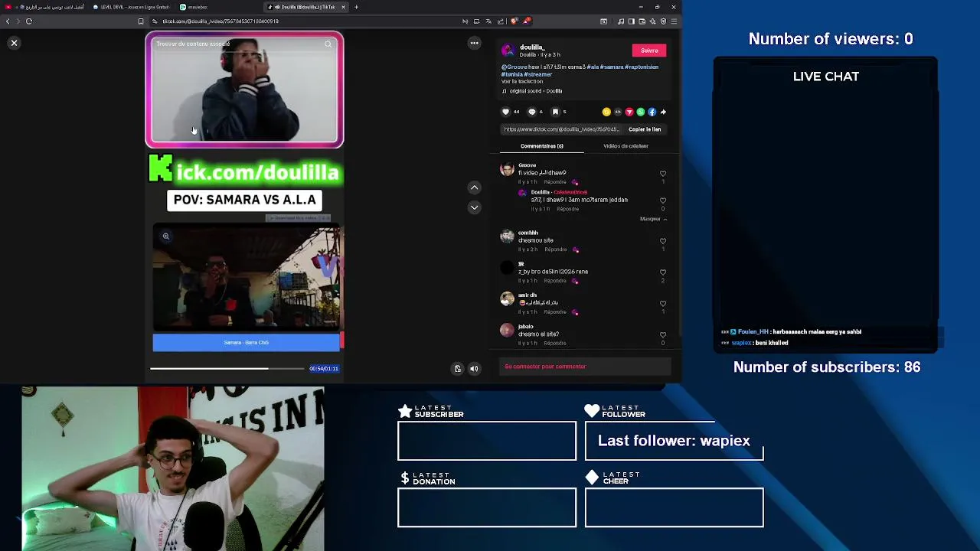
Task: Like amir dh's comment heart
Action: pyautogui.click(x=663, y=304)
